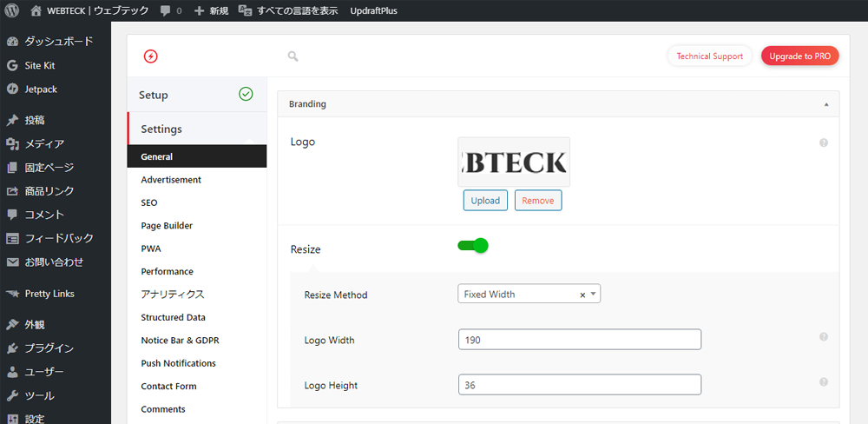868x424 pixels.
Task: Click the Logo Width input field
Action: pos(580,339)
